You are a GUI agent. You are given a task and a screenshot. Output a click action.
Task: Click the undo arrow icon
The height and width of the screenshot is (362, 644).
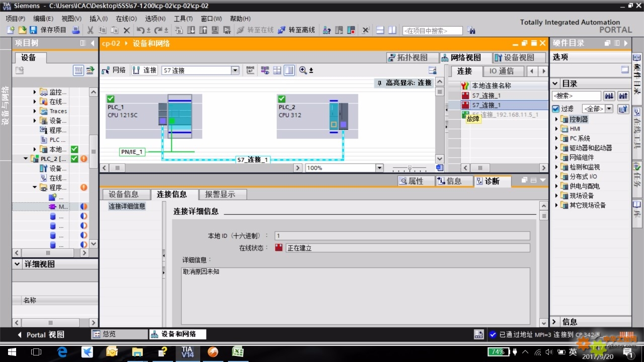[141, 30]
